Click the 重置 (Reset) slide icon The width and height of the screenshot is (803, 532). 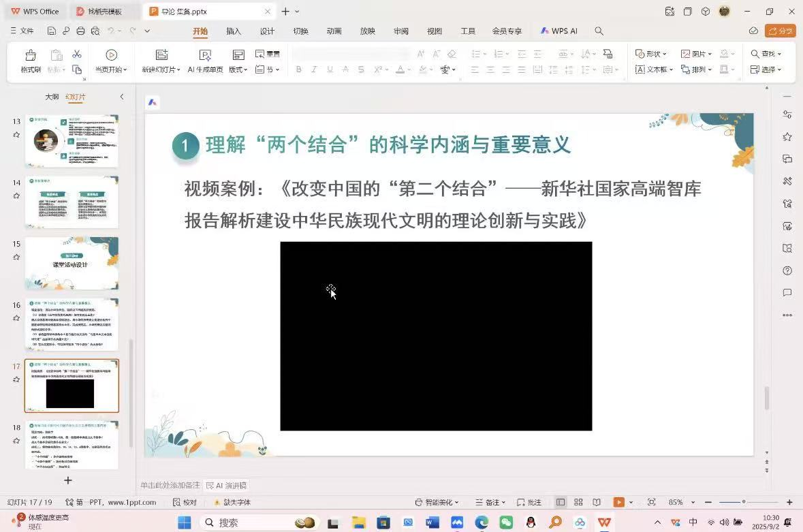click(x=268, y=54)
